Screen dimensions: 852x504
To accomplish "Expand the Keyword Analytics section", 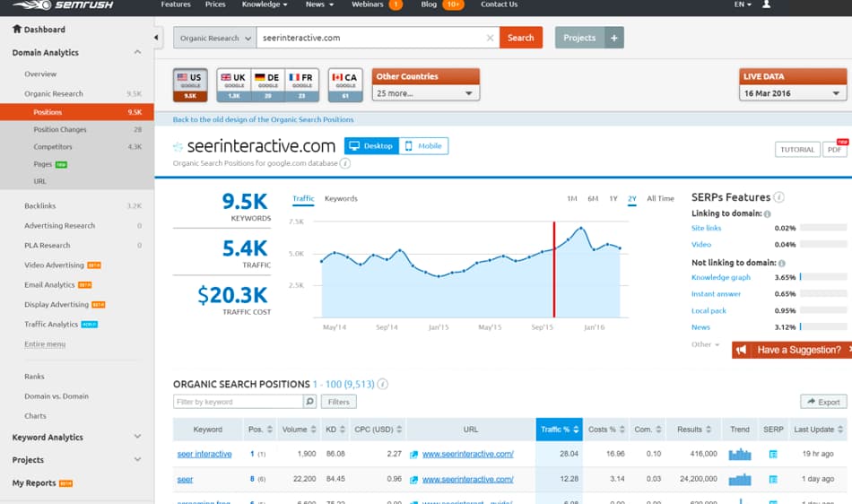I will [137, 437].
